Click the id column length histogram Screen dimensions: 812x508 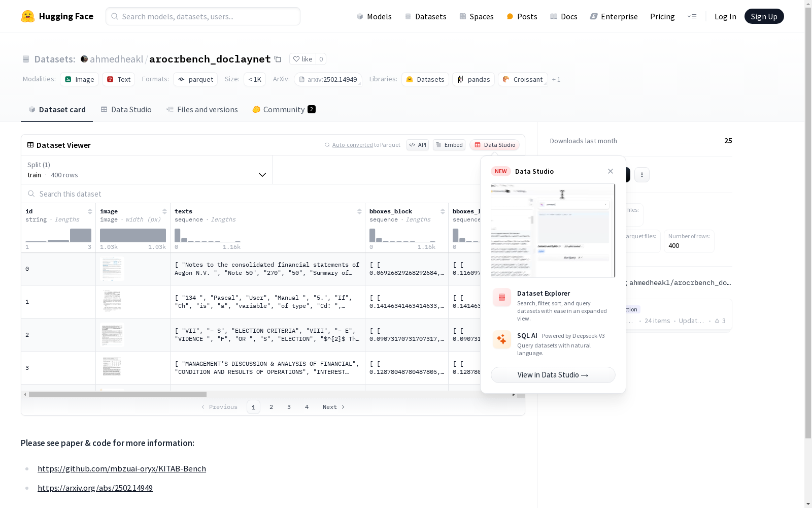(x=58, y=235)
